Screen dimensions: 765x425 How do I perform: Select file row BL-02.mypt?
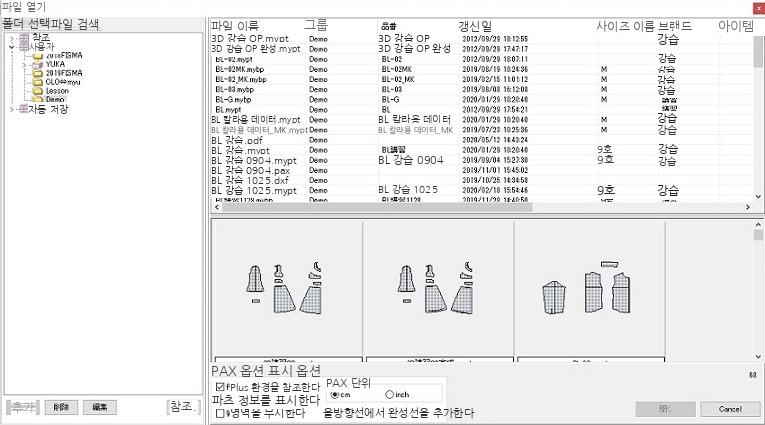(482, 59)
